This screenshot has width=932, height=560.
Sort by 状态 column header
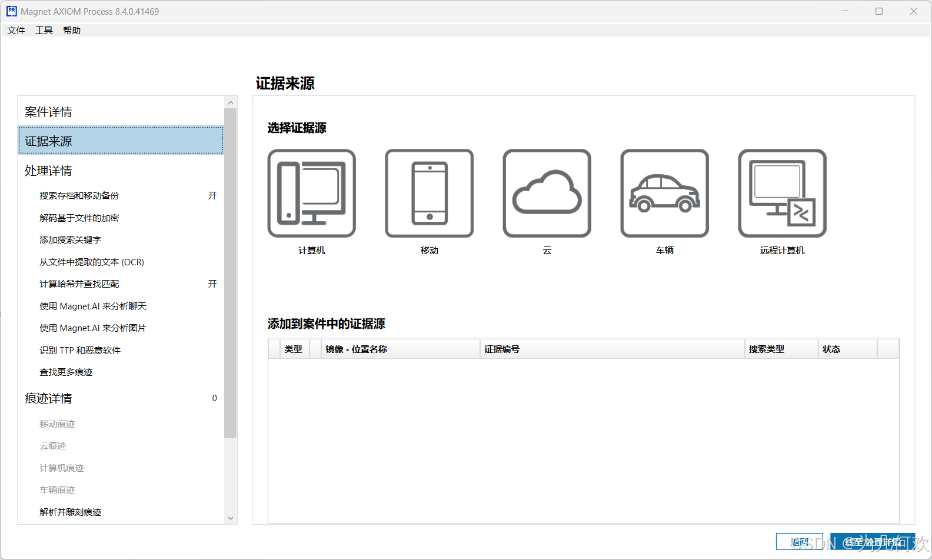click(x=847, y=349)
